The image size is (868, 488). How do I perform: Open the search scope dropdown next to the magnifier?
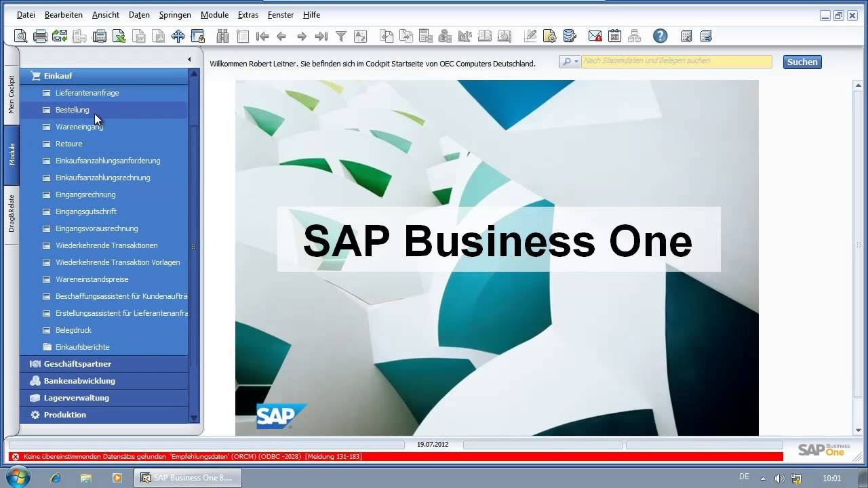[577, 62]
